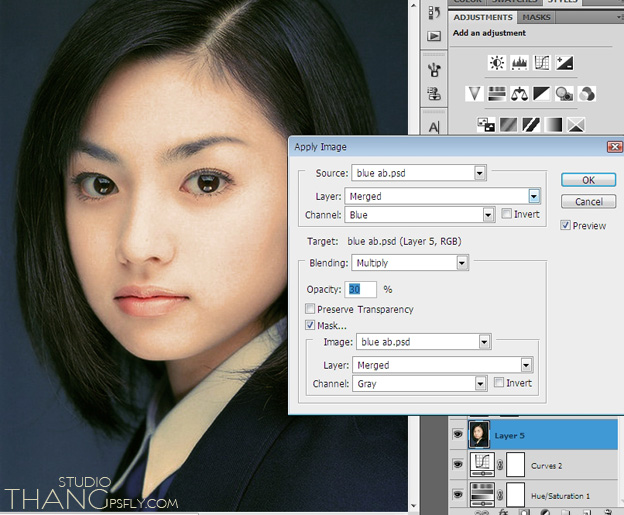Open the Character panel icon
This screenshot has width=624, height=515.
point(434,127)
